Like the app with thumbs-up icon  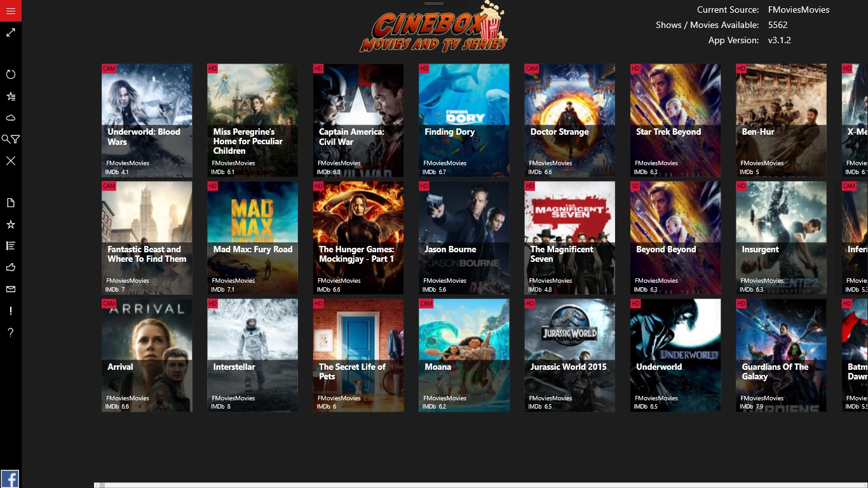pyautogui.click(x=11, y=267)
